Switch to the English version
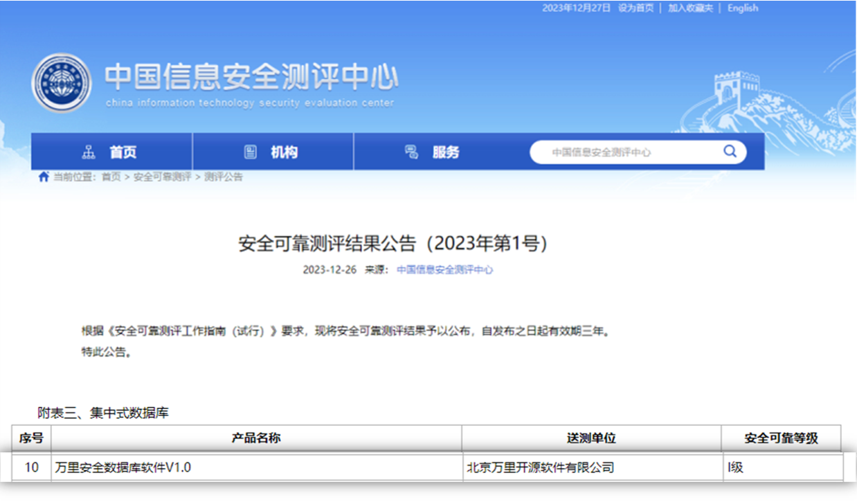 pyautogui.click(x=743, y=8)
